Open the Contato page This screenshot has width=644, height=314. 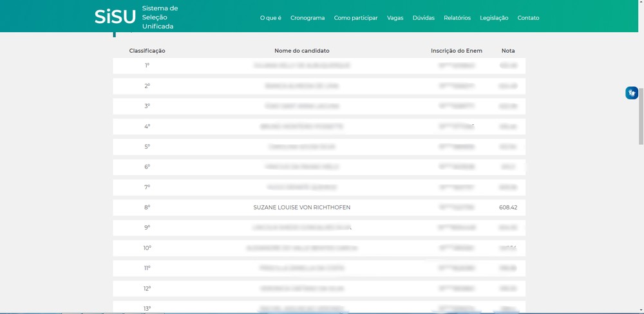[528, 18]
